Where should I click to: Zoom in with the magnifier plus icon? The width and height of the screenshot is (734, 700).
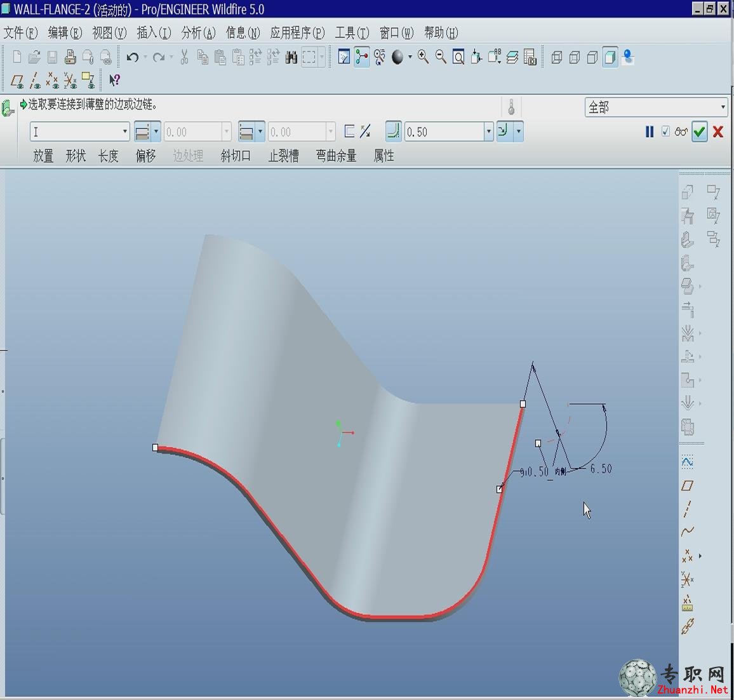[423, 57]
